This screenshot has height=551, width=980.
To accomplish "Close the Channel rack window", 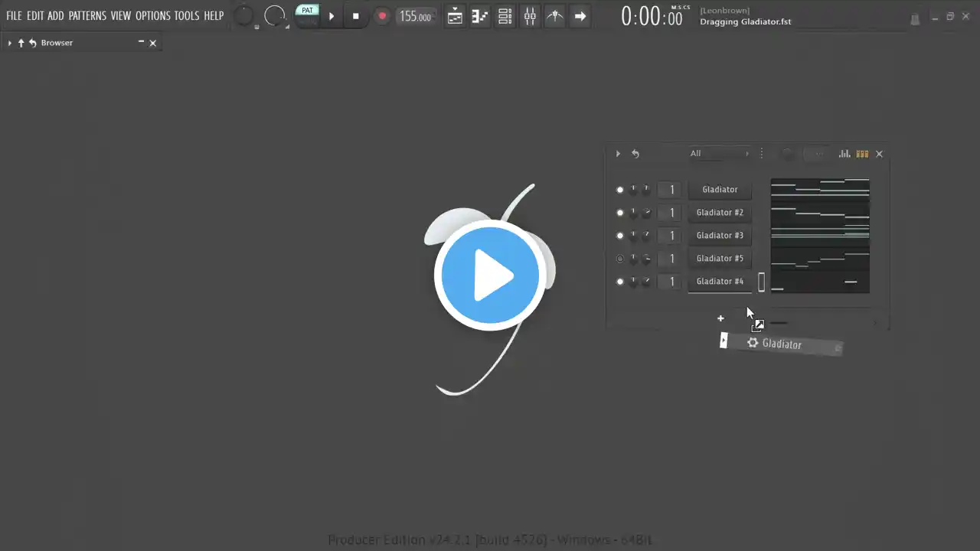I will coord(879,154).
